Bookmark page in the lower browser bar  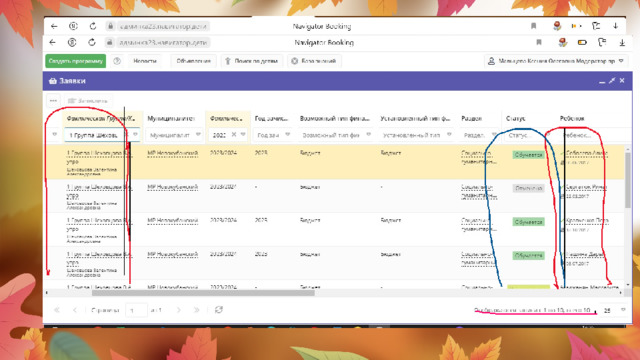point(539,42)
